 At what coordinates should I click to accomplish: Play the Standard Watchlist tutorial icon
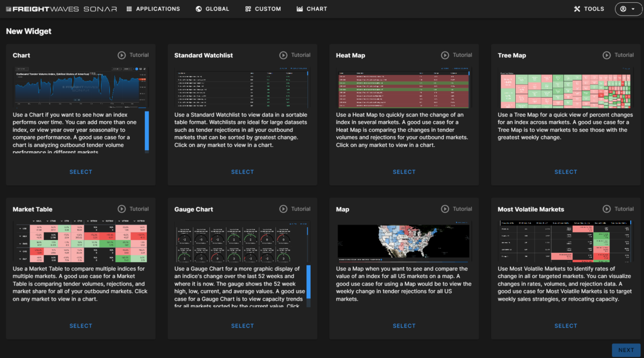click(x=283, y=55)
